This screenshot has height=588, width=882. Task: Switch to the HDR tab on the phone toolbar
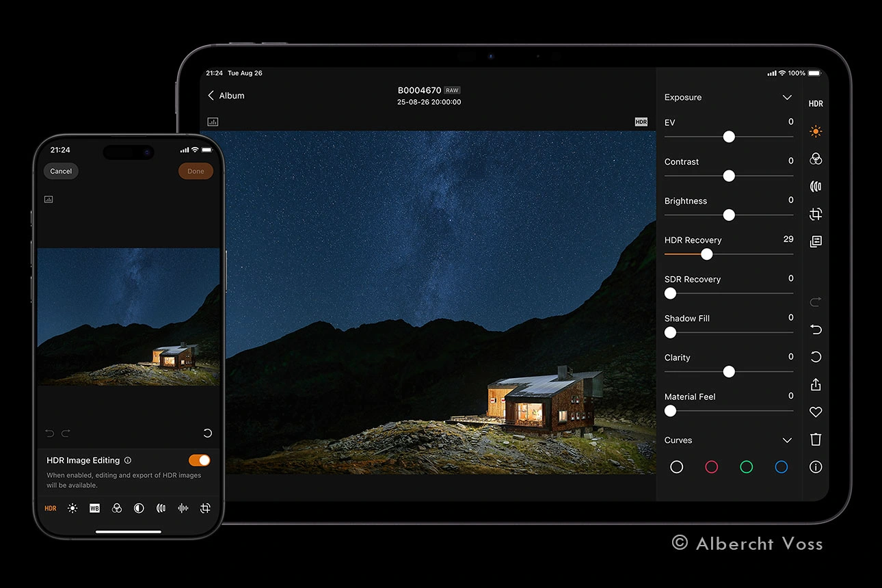point(51,508)
